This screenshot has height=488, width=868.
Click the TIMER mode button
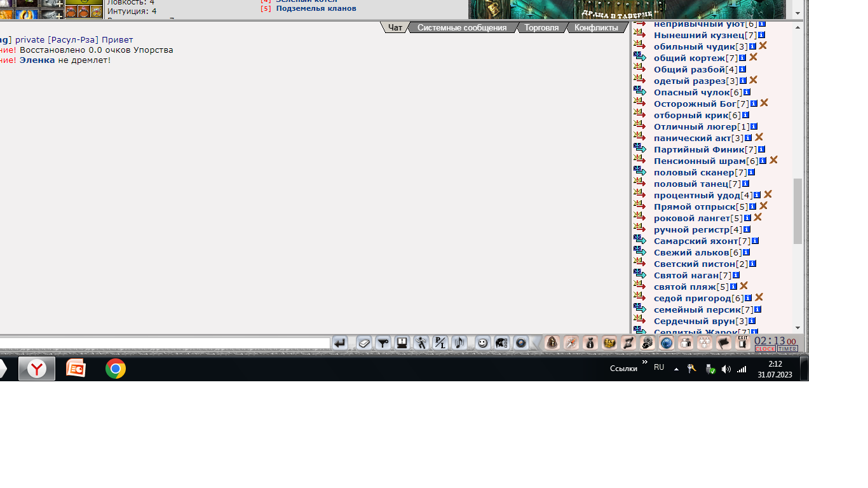click(x=787, y=349)
